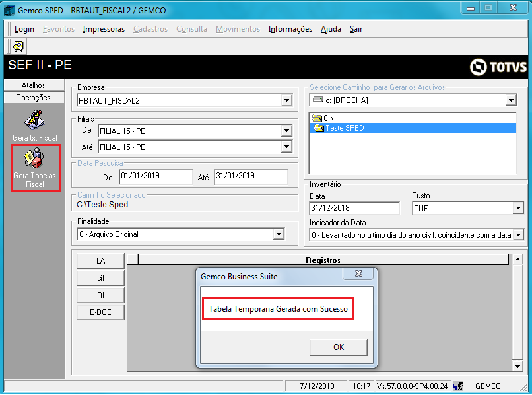Open the Empresa dropdown

[x=286, y=100]
